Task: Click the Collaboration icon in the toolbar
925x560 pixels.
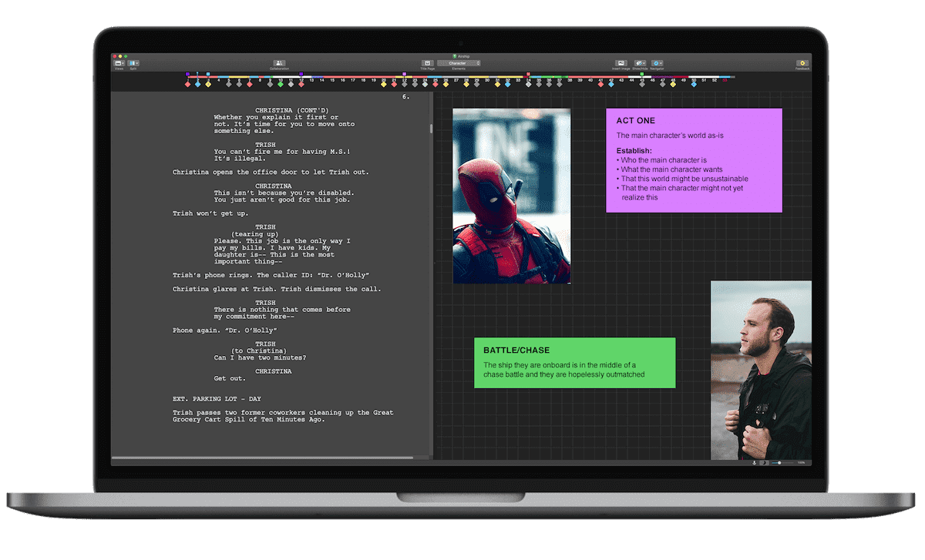Action: (278, 63)
